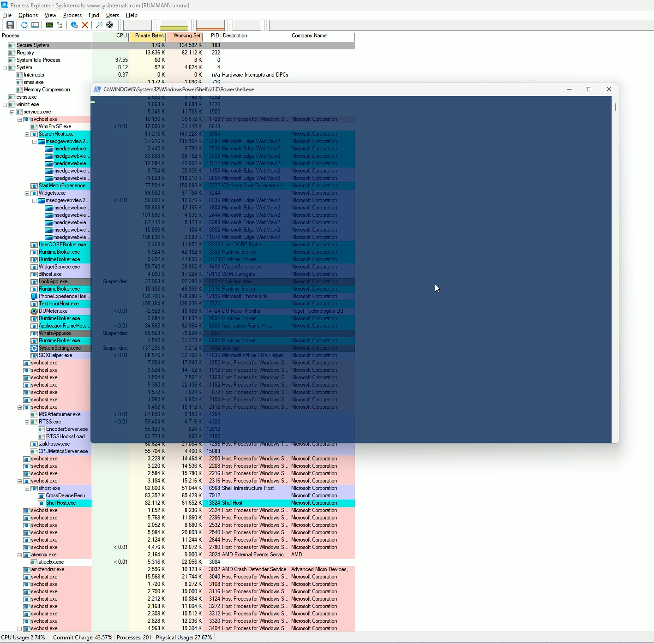Open the Find menu
654x644 pixels.
click(x=94, y=15)
